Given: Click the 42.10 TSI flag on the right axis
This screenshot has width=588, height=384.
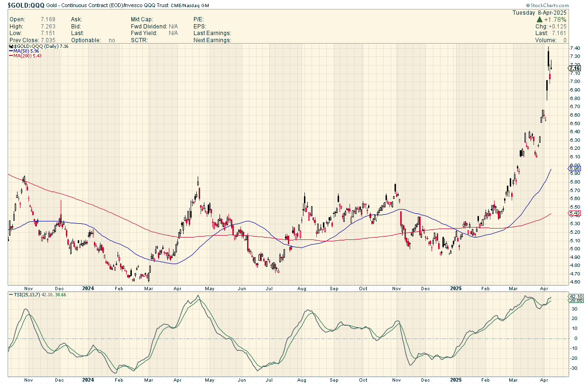Looking at the screenshot, I should 576,296.
